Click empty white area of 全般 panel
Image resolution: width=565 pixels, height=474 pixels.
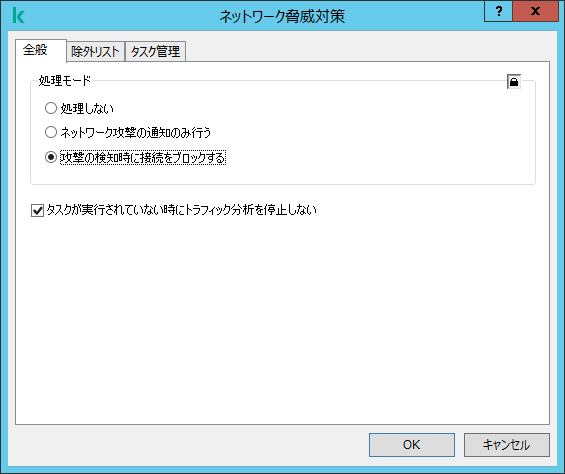coord(282,317)
